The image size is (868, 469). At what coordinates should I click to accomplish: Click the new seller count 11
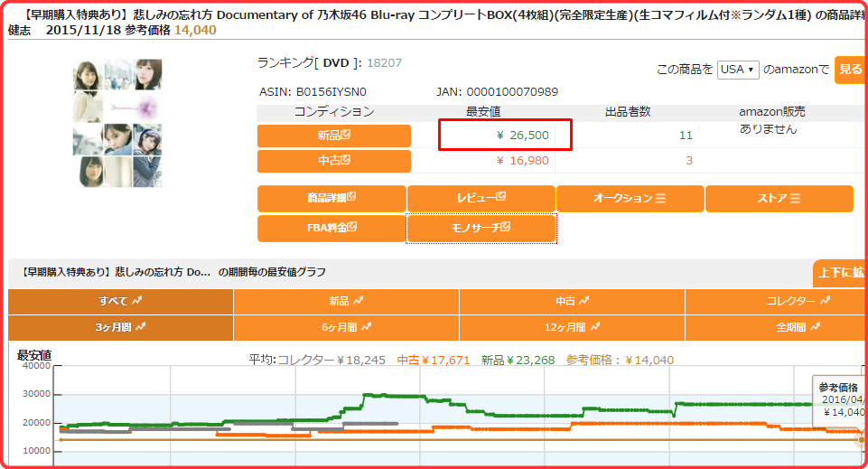point(686,136)
